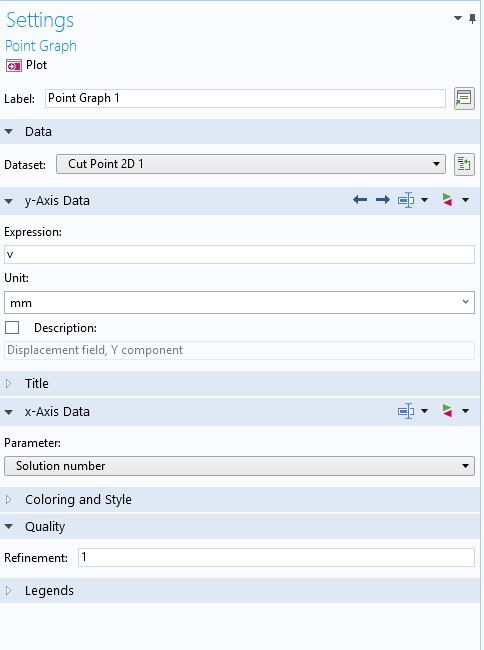Viewport: 484px width, 650px height.
Task: Click the Plot icon under Point Graph
Action: [14, 65]
